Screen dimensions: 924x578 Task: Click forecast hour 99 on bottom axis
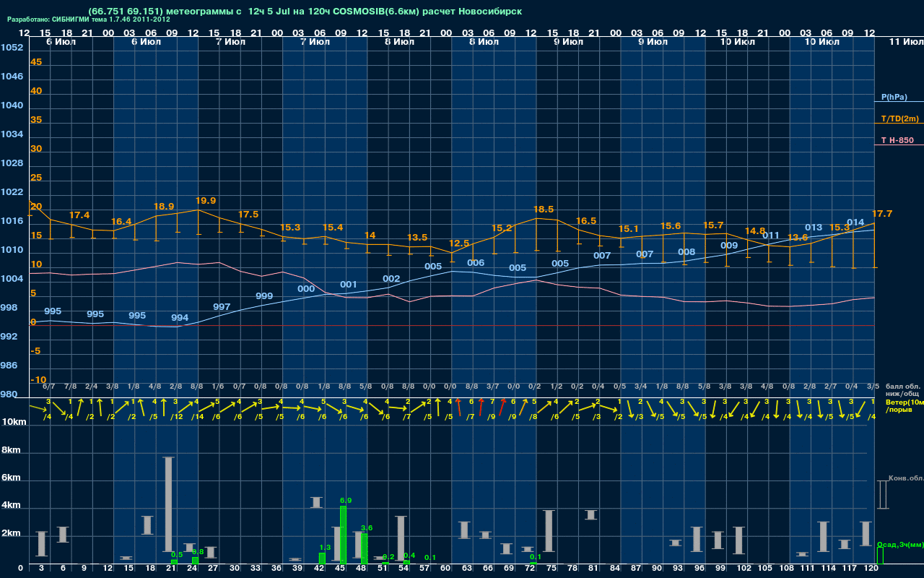[720, 569]
